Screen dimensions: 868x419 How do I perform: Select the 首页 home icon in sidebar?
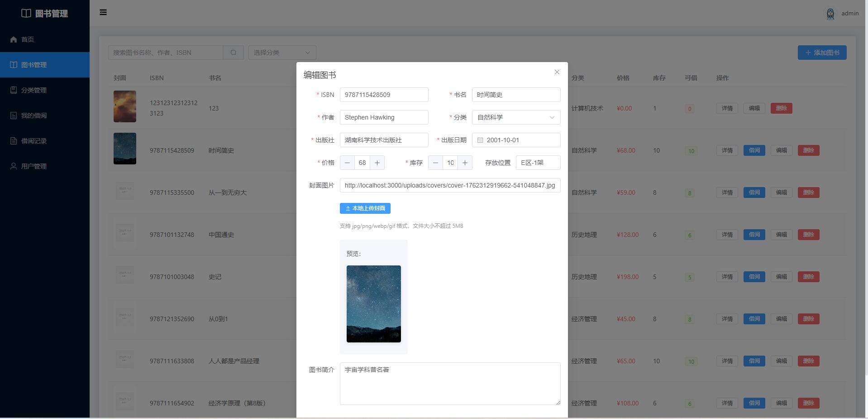pos(13,39)
